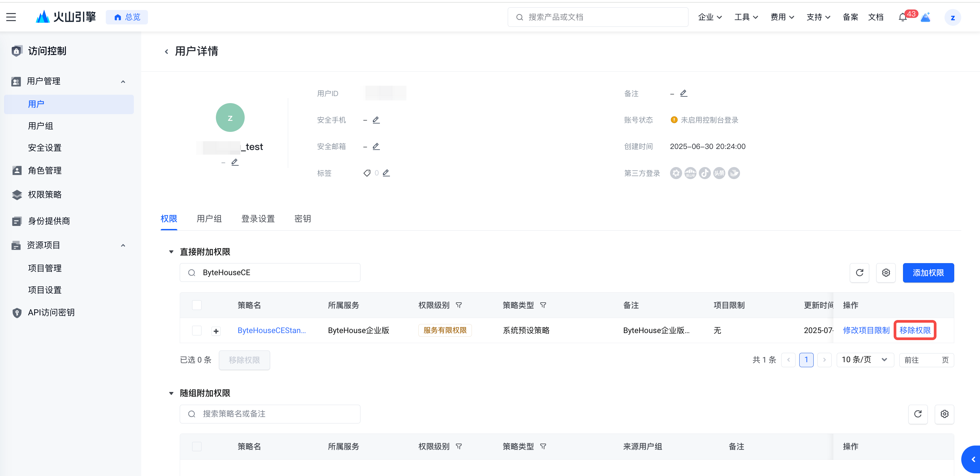Click the blue 添加权限 button
Screen dimensions: 980x476
point(928,272)
